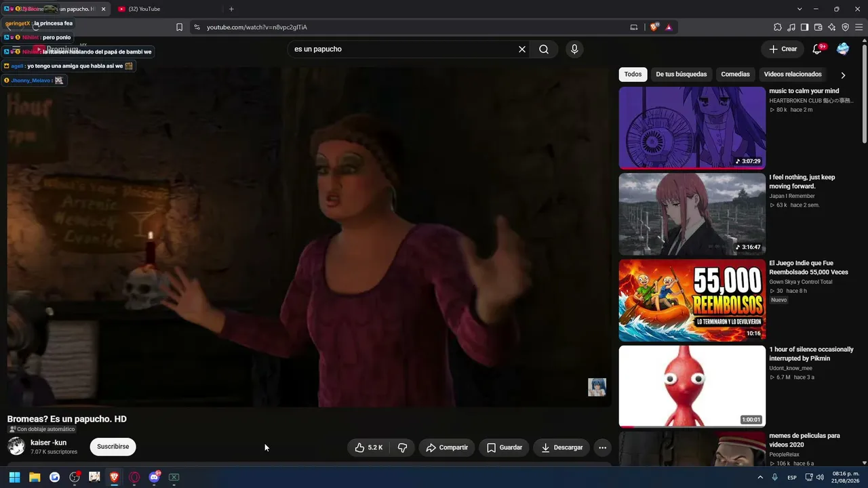Open kaiser -kun channel name link

[48, 443]
